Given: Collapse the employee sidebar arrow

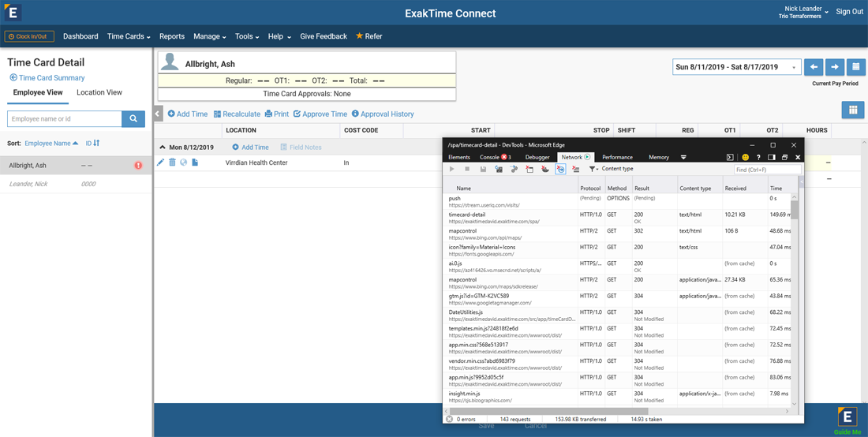Looking at the screenshot, I should [158, 114].
